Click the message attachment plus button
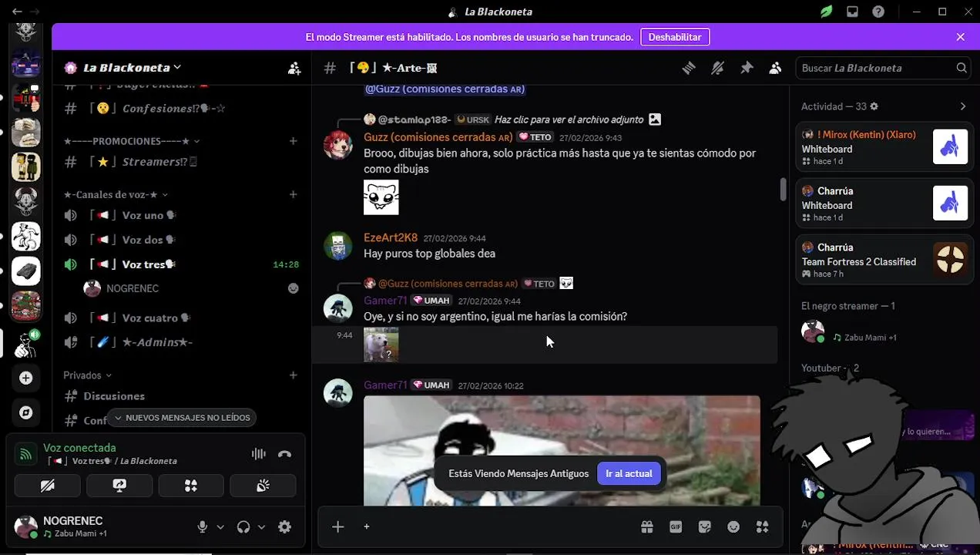Viewport: 980px width, 555px height. (x=337, y=526)
